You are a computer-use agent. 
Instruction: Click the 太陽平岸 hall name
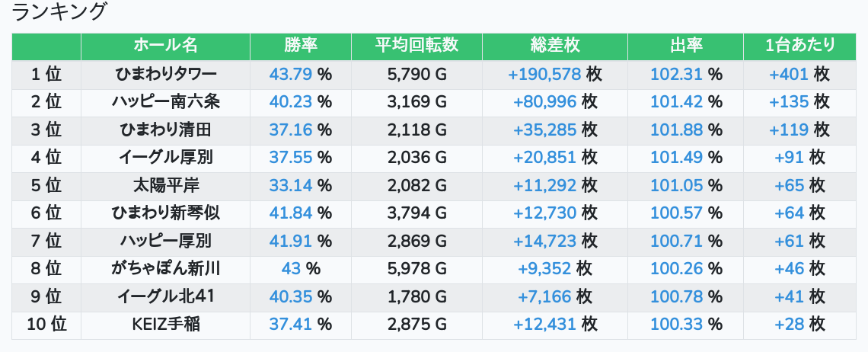pos(165,185)
